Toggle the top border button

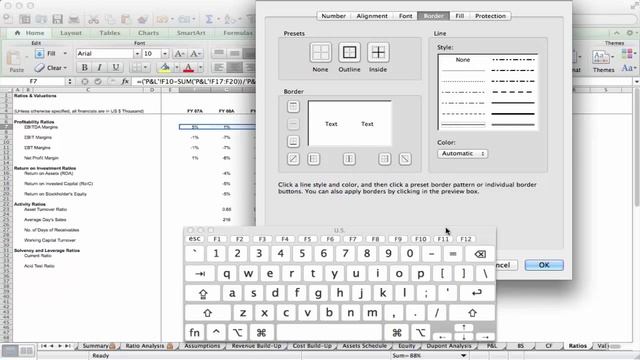click(293, 107)
